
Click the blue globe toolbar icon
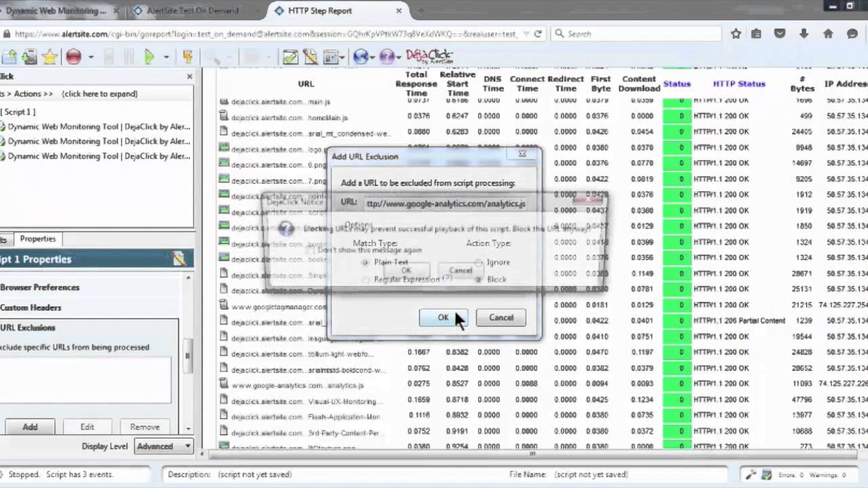(x=361, y=57)
